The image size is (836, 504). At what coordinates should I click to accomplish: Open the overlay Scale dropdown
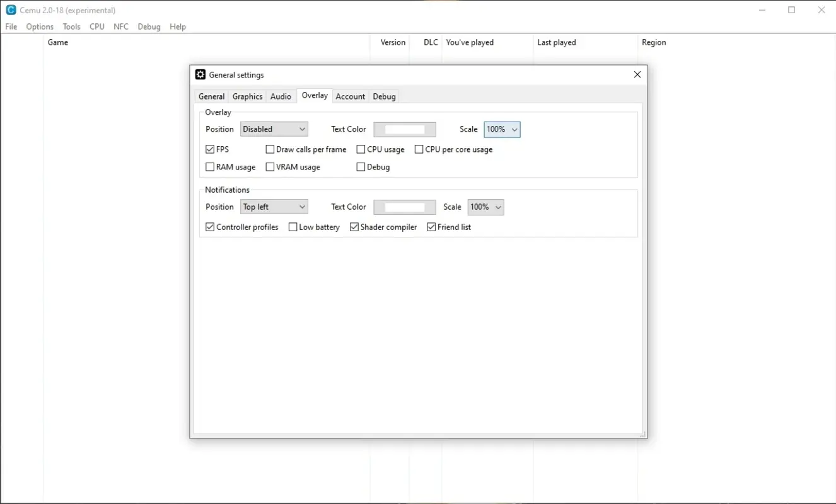[501, 129]
